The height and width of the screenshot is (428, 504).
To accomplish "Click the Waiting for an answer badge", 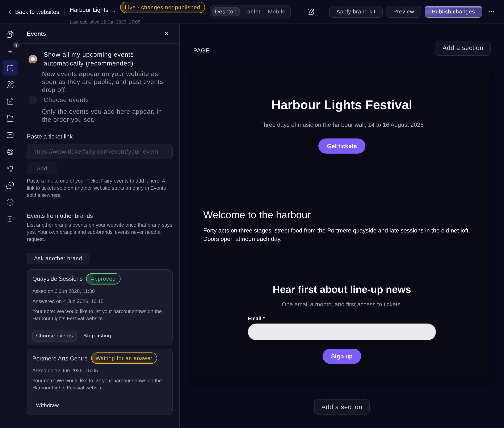I will (x=124, y=358).
